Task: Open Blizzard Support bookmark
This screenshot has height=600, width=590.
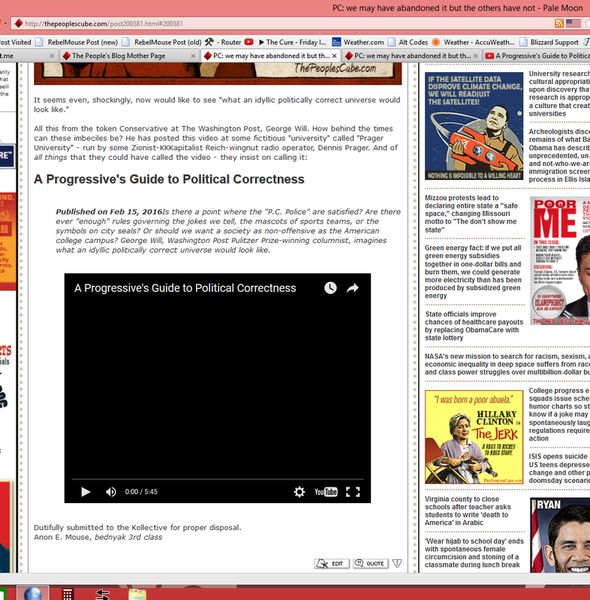Action: pyautogui.click(x=549, y=42)
